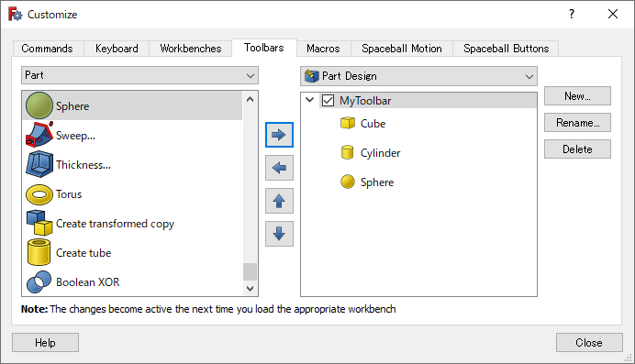Move the item up with the up arrow
The width and height of the screenshot is (635, 364).
(x=279, y=201)
